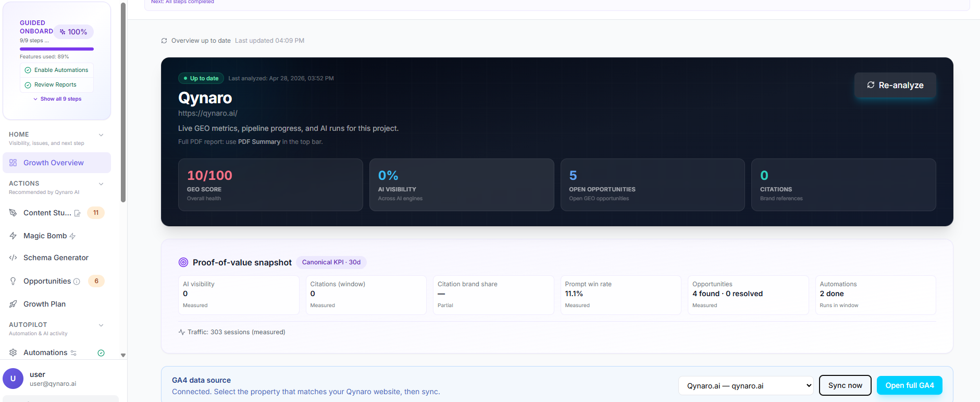This screenshot has height=402, width=980.
Task: Click the Content Studio pen icon
Action: point(13,213)
